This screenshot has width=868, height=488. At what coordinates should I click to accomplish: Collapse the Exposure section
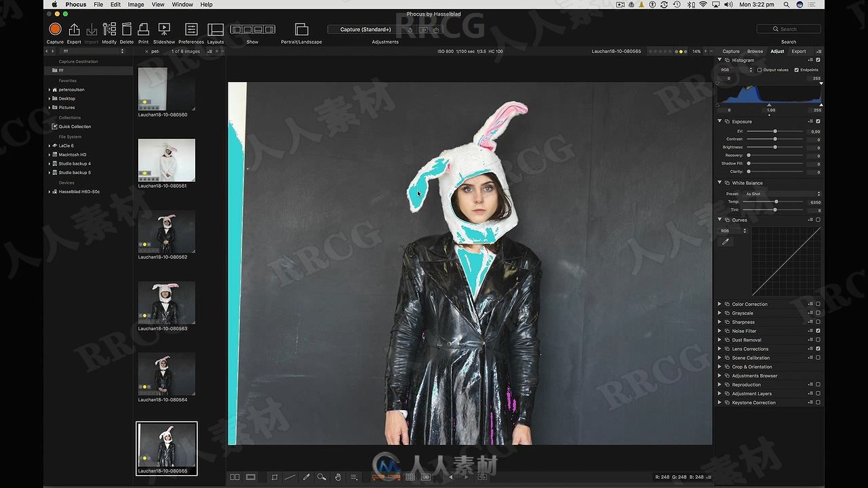click(719, 121)
